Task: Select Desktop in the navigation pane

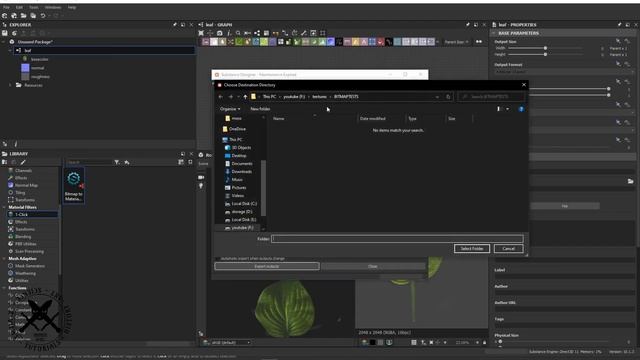Action: 239,156
